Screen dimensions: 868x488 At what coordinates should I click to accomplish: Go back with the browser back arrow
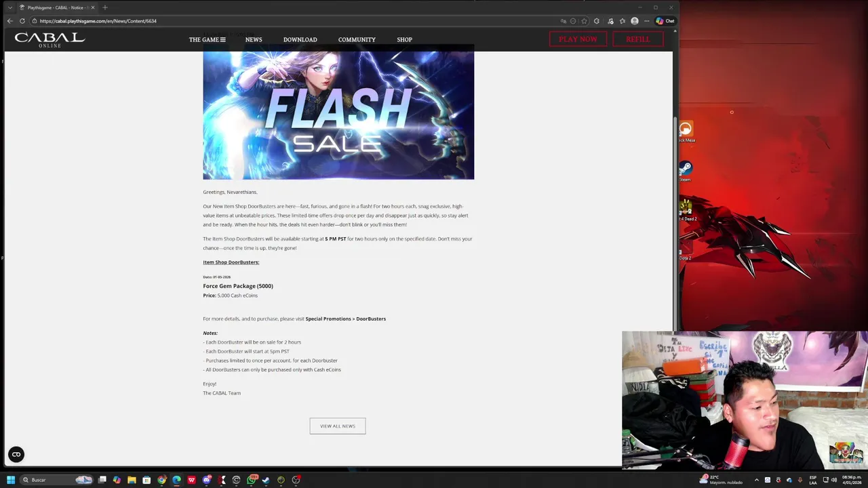pyautogui.click(x=9, y=21)
